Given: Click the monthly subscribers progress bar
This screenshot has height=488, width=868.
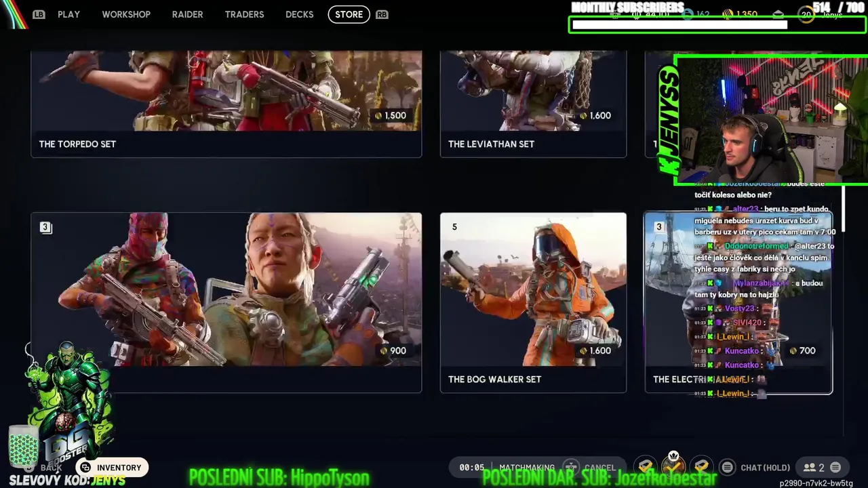Looking at the screenshot, I should pyautogui.click(x=717, y=25).
